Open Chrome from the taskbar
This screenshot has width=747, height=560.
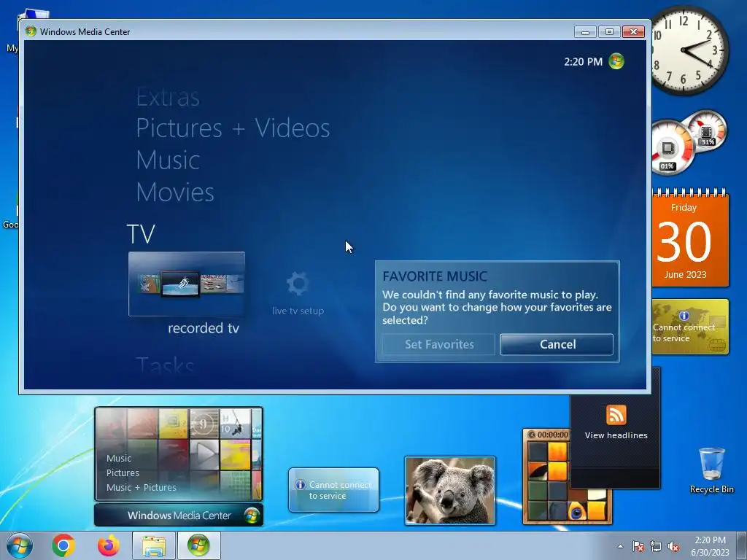[x=63, y=545]
